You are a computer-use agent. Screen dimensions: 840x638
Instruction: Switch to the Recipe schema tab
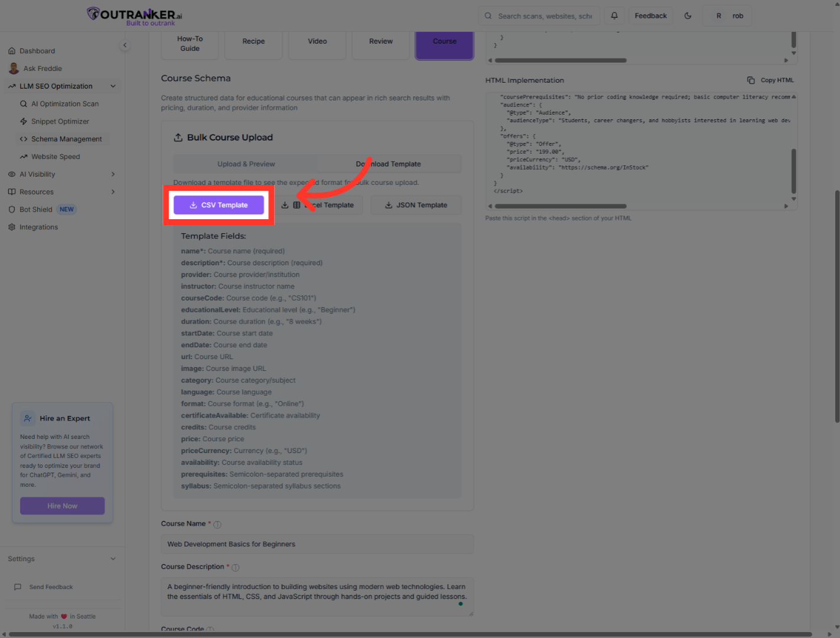[253, 41]
